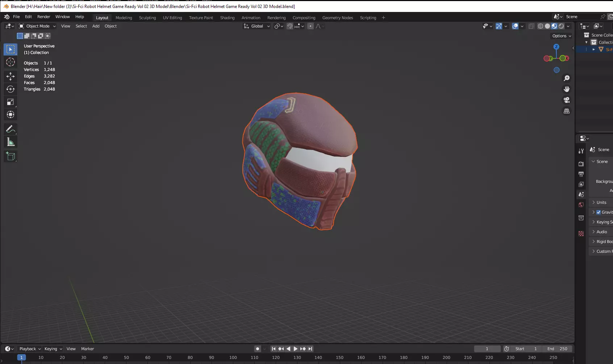
Task: Open the Collection properties tab
Action: click(x=581, y=218)
